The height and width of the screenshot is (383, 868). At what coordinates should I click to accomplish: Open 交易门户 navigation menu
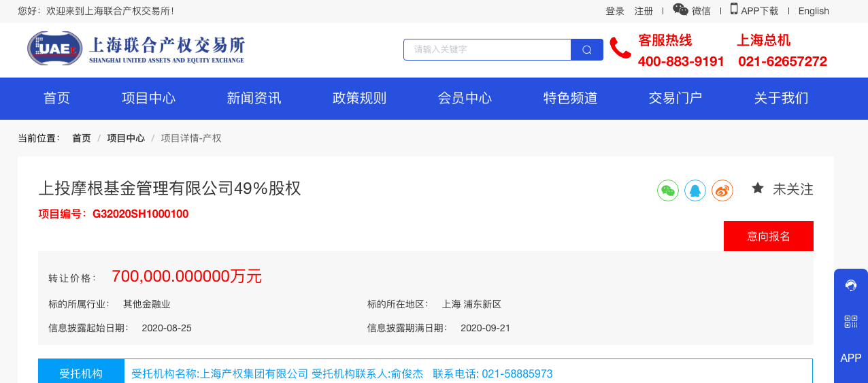pos(675,98)
